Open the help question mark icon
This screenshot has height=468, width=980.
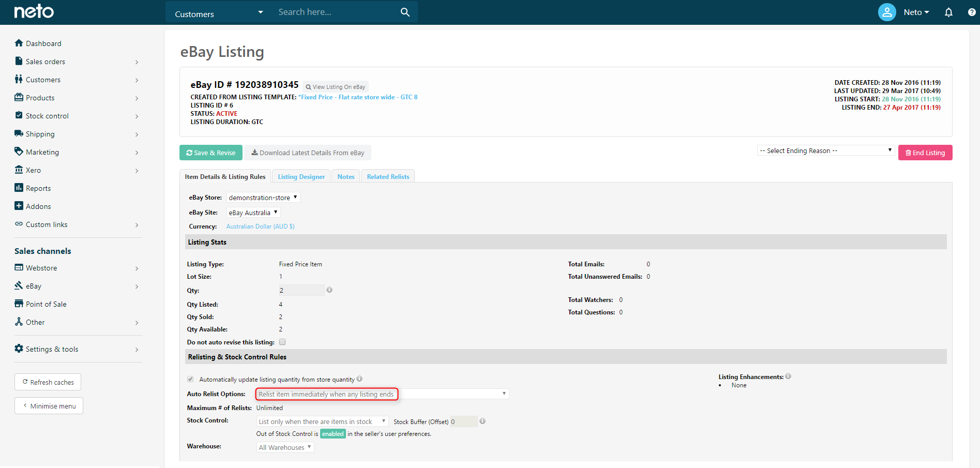point(972,12)
